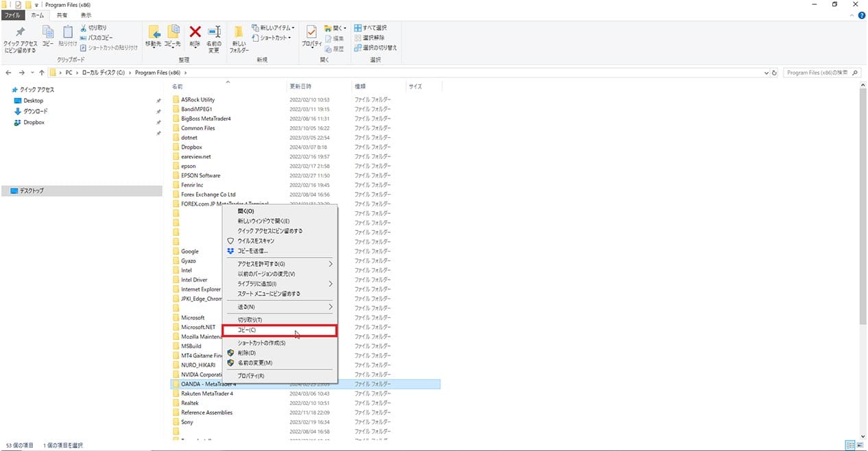Open help with the blue question mark icon

(x=862, y=14)
